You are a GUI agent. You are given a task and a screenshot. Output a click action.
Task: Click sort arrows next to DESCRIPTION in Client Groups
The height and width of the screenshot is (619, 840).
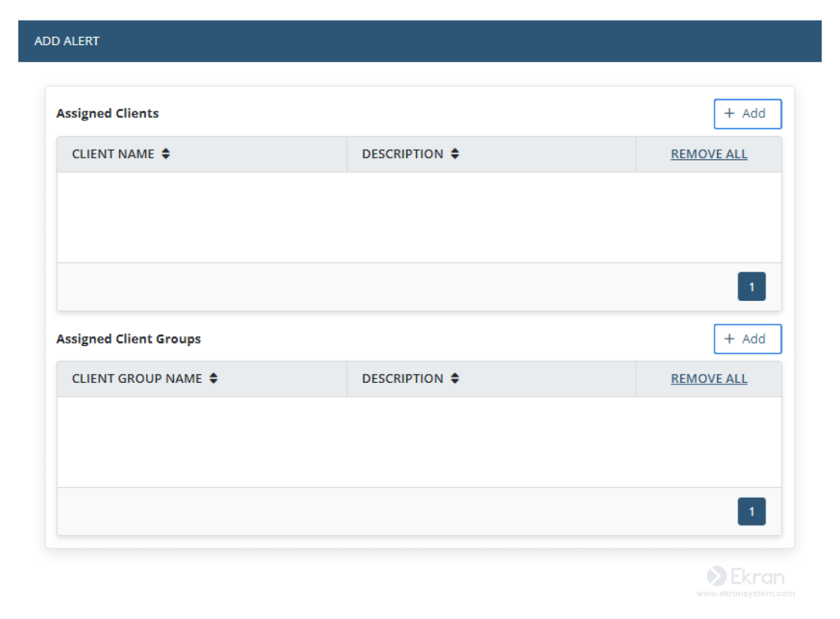tap(454, 379)
